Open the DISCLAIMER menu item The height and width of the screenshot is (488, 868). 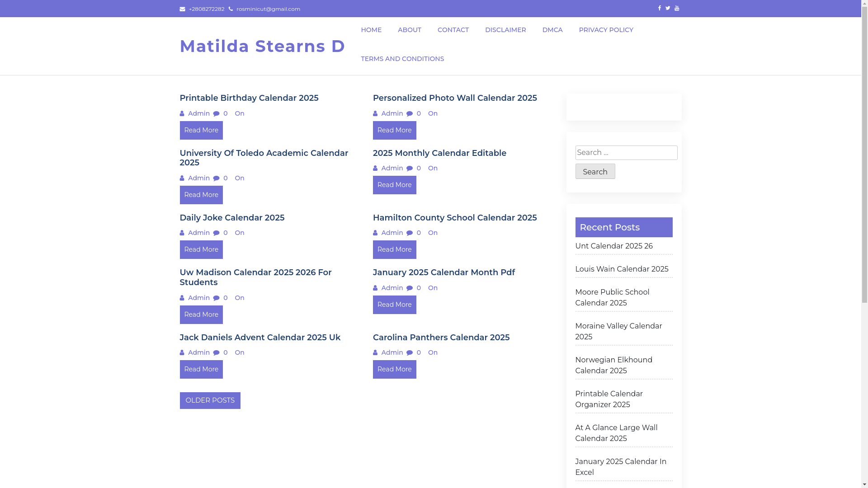[x=505, y=30]
